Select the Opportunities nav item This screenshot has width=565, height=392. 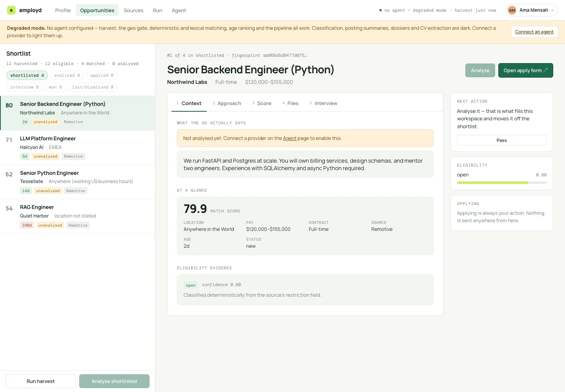tap(97, 10)
